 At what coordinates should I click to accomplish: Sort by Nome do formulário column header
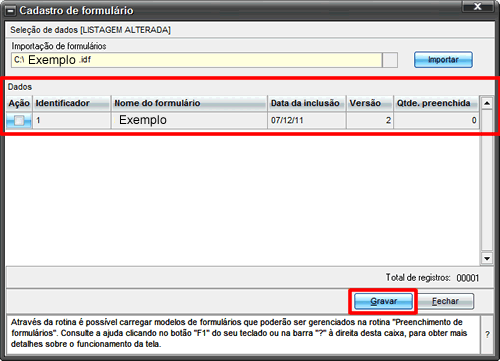[189, 103]
